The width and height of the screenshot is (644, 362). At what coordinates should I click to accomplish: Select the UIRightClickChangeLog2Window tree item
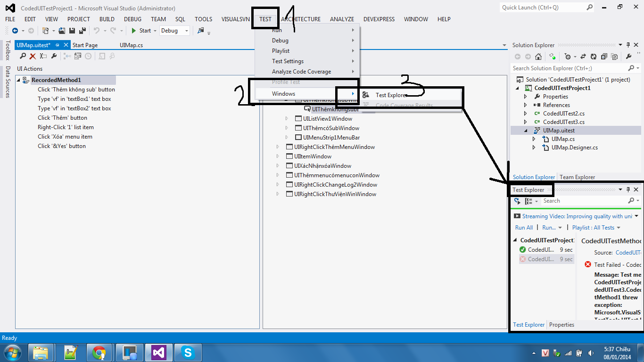pos(336,185)
